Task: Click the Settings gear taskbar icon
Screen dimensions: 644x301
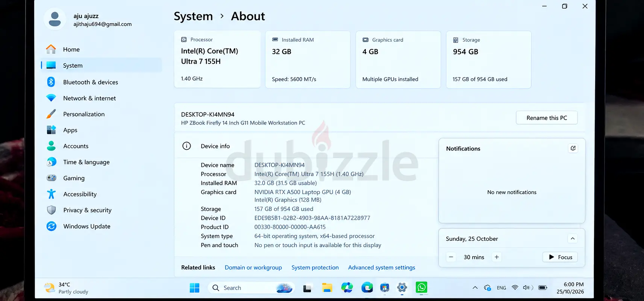Action: point(402,288)
